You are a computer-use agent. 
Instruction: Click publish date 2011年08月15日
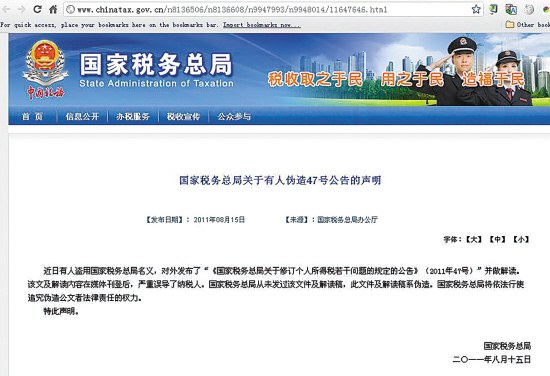(x=219, y=220)
